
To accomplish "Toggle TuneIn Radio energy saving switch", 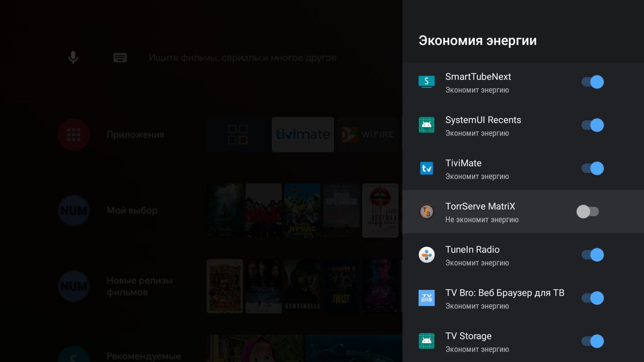I will coord(593,255).
